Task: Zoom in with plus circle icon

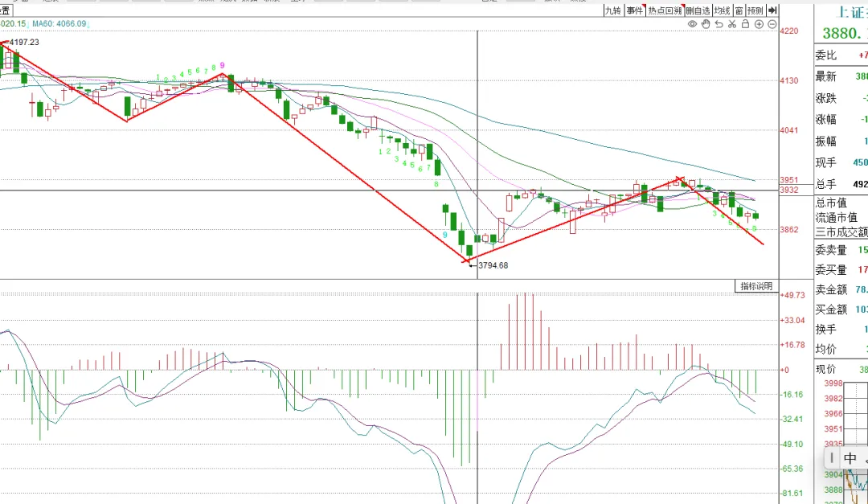Action: (759, 24)
